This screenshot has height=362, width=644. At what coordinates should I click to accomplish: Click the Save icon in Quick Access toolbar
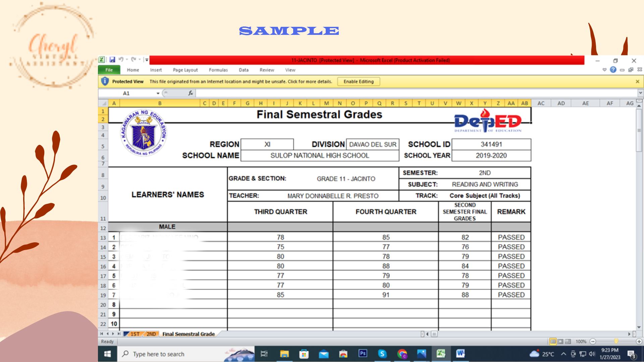[x=112, y=60]
